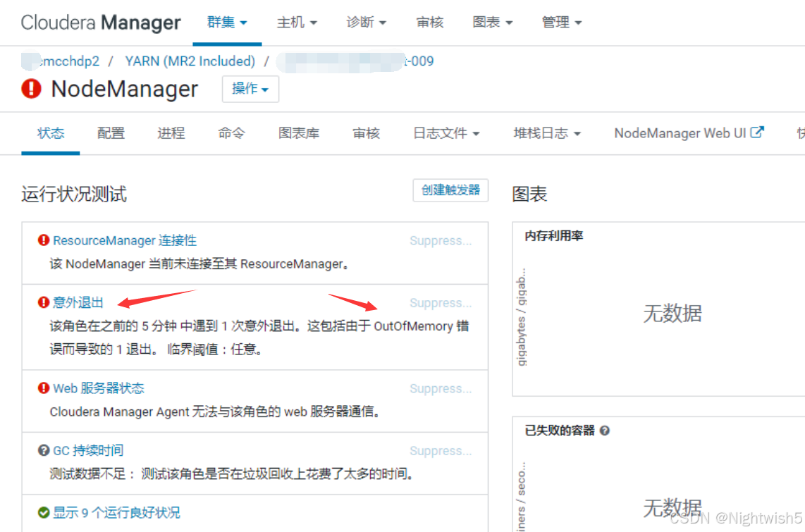Open the 图表 dropdown in top navigation
The height and width of the screenshot is (532, 805).
pos(492,22)
